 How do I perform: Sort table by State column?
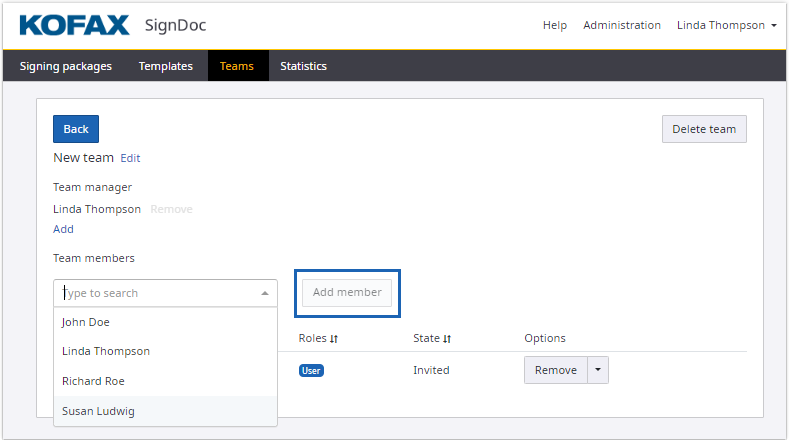pyautogui.click(x=432, y=339)
